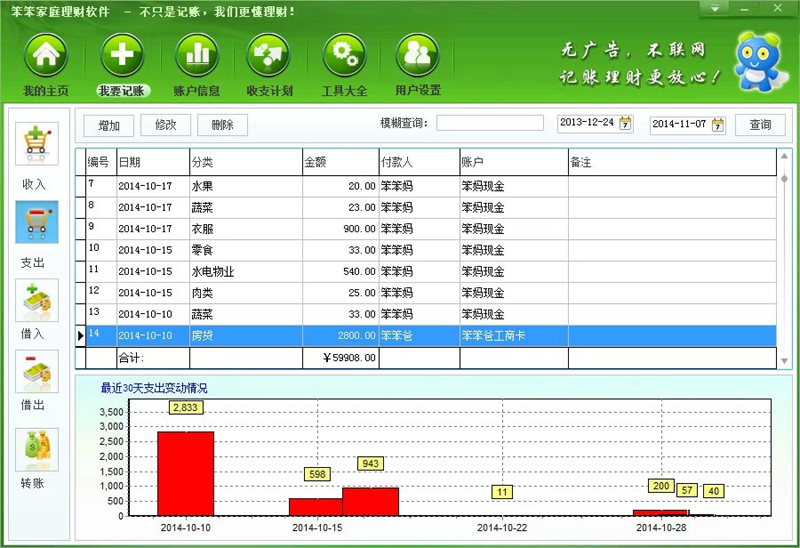Screen dimensions: 800x548
Task: Click the 增加 button
Action: coord(109,126)
